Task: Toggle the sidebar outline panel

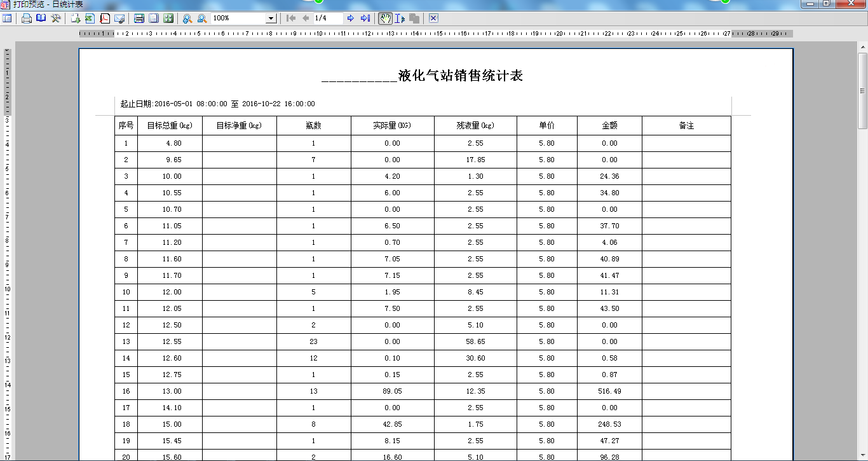Action: coord(7,18)
